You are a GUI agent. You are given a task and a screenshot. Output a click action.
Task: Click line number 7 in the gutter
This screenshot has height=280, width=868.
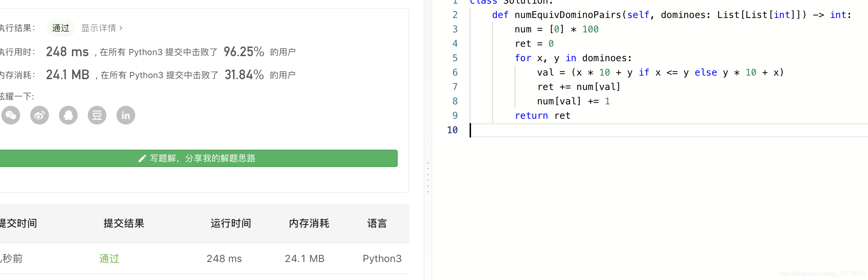pyautogui.click(x=455, y=87)
